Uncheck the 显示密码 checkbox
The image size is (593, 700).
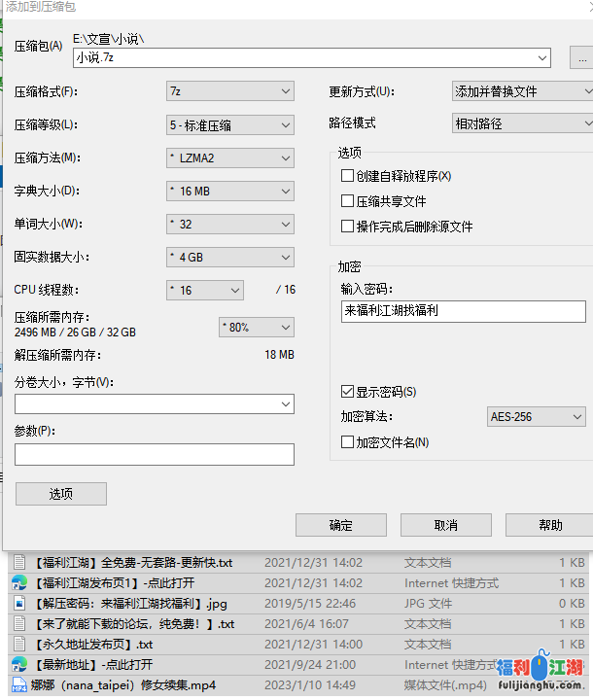347,392
